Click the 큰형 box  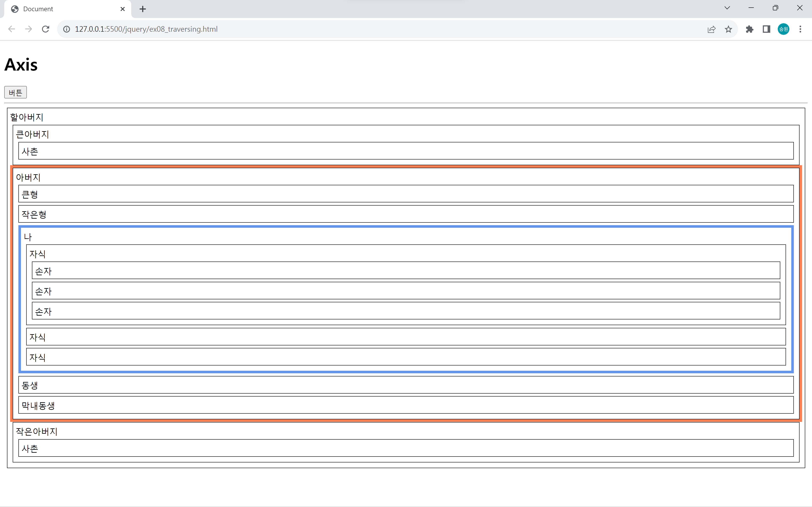406,194
